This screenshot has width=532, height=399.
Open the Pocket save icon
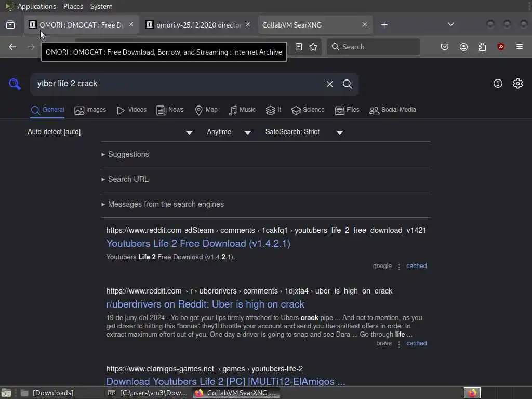(x=445, y=47)
